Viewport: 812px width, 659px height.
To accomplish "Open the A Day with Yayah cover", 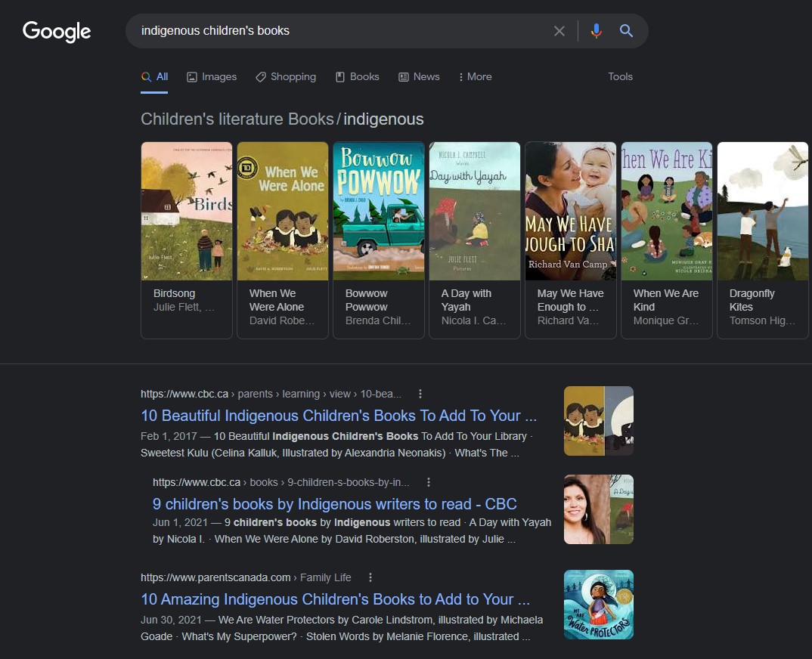I will click(475, 211).
